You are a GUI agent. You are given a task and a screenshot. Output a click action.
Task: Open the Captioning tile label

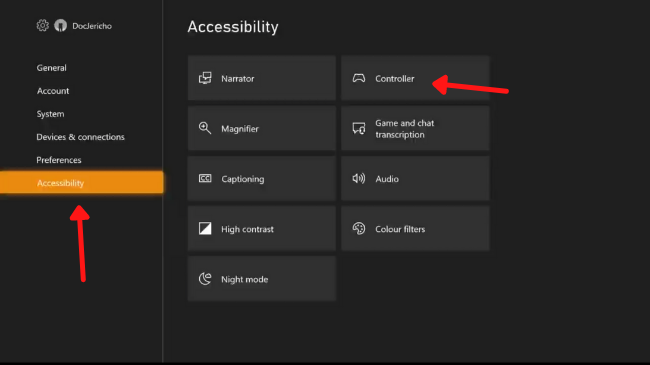[243, 179]
